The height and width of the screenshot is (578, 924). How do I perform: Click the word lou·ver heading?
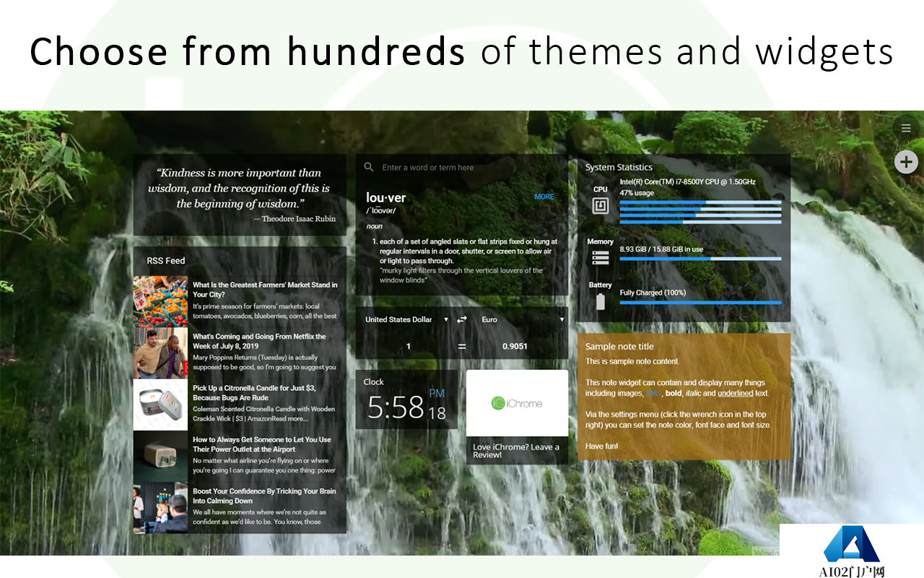click(386, 198)
